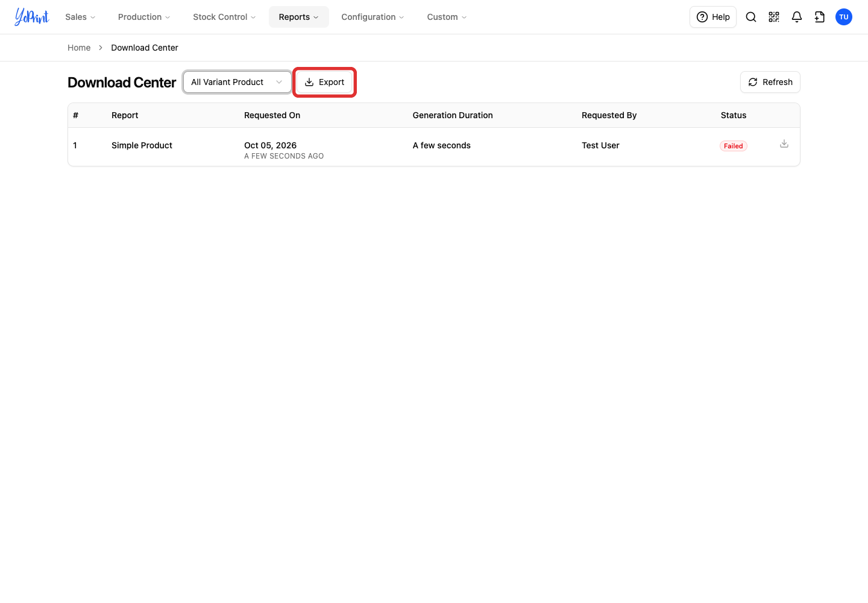Open the Production menu
Viewport: 868px width, 603px height.
pyautogui.click(x=144, y=17)
